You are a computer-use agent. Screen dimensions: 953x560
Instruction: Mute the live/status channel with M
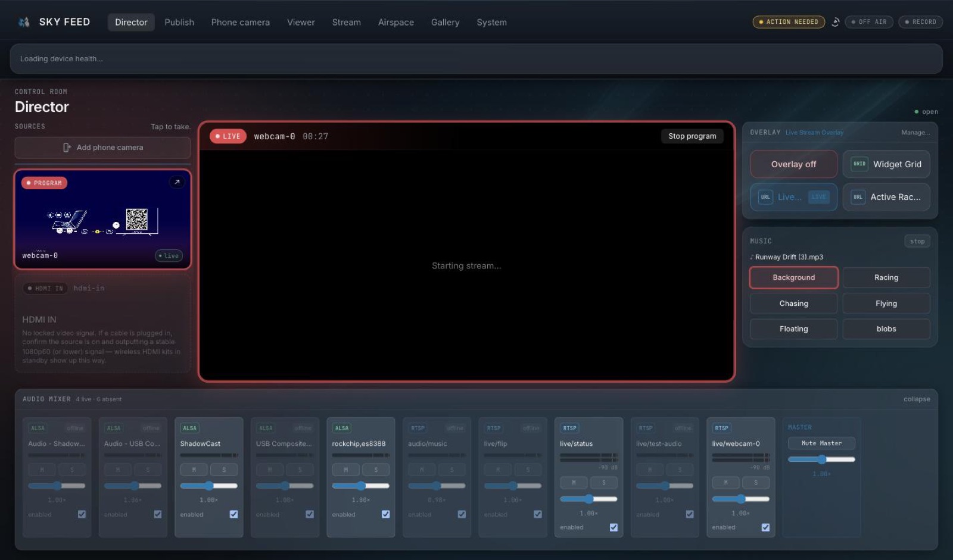coord(574,483)
